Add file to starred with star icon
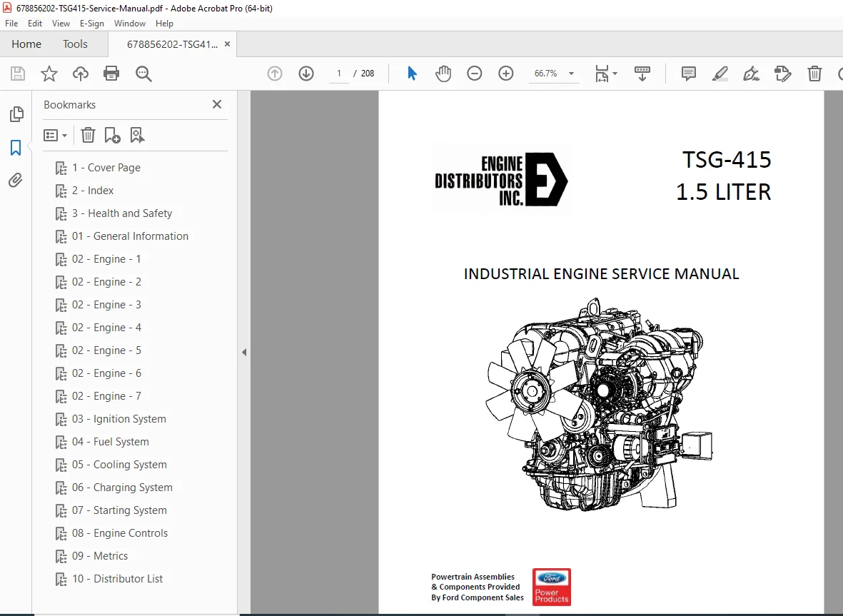The width and height of the screenshot is (843, 616). [49, 74]
